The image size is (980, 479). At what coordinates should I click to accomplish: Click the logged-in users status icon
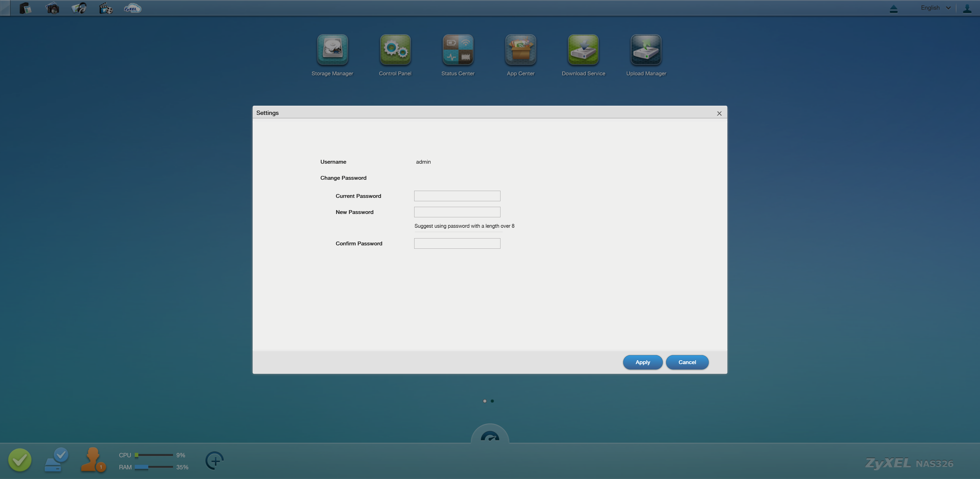pyautogui.click(x=92, y=460)
